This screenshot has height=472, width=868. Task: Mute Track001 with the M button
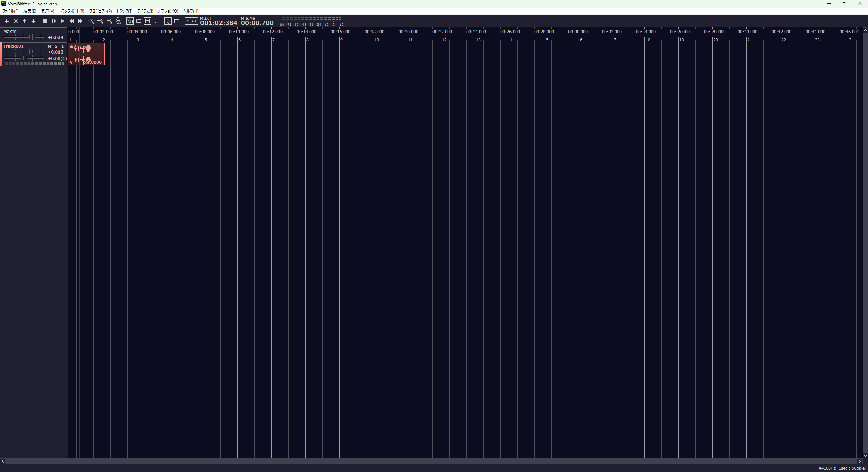click(49, 46)
